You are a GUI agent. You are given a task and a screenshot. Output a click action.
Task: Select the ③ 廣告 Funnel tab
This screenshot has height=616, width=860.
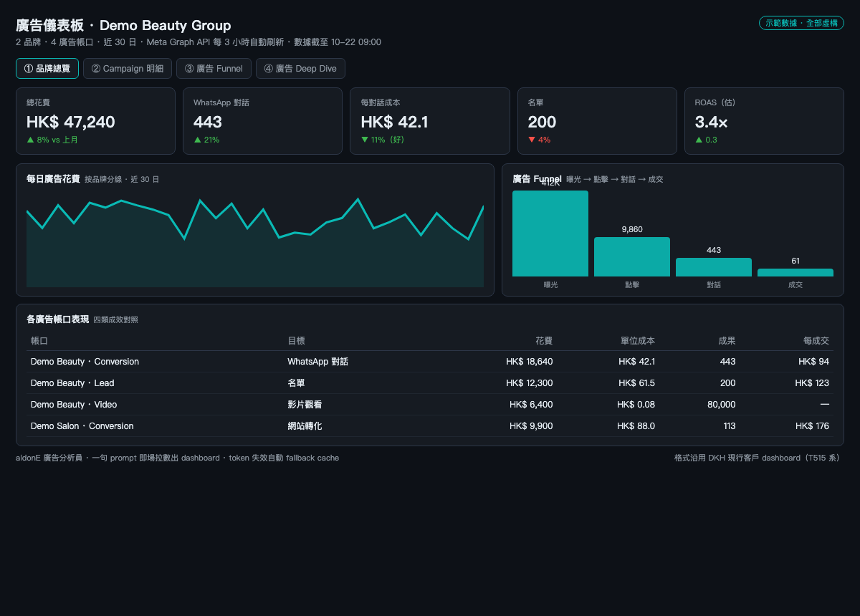(214, 69)
